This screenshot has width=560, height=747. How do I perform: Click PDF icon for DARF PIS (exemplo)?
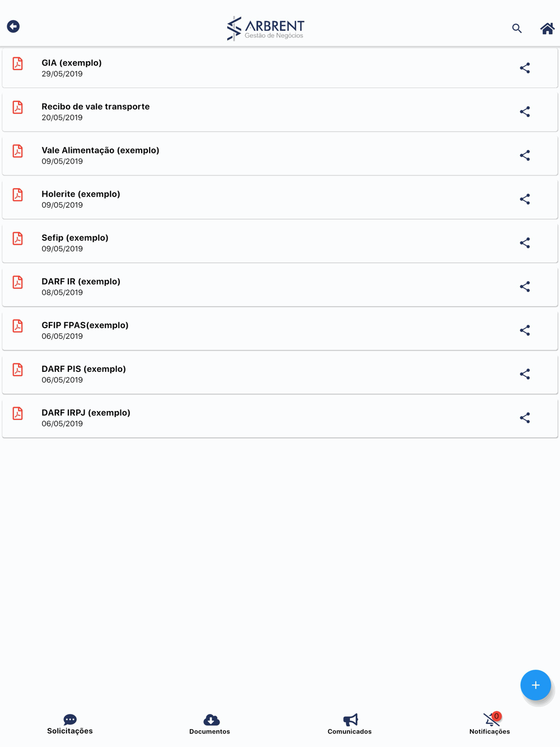(18, 370)
